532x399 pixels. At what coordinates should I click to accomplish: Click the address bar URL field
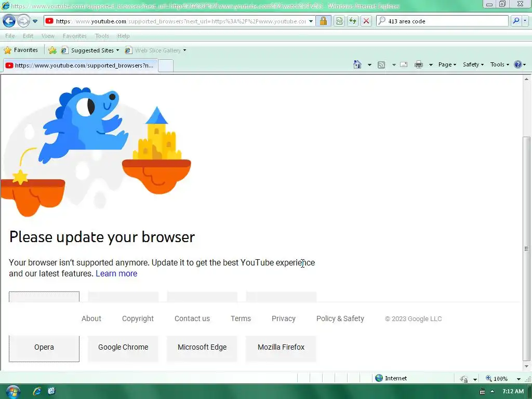(180, 21)
